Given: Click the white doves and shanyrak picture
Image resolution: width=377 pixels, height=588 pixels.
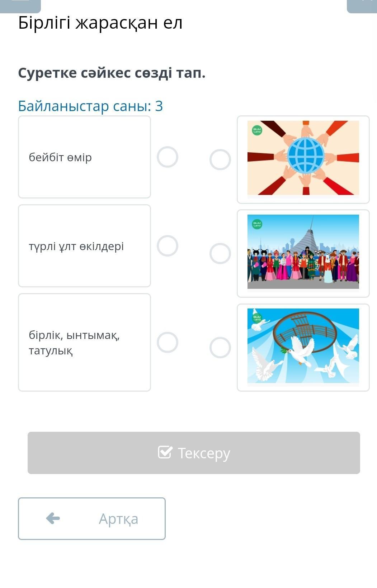Looking at the screenshot, I should click(x=303, y=346).
